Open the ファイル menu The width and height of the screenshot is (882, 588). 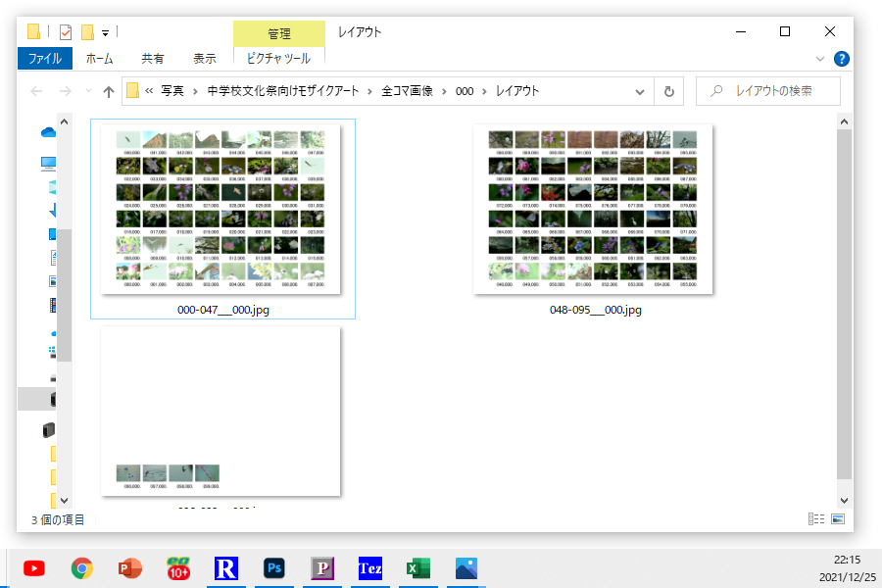point(45,59)
